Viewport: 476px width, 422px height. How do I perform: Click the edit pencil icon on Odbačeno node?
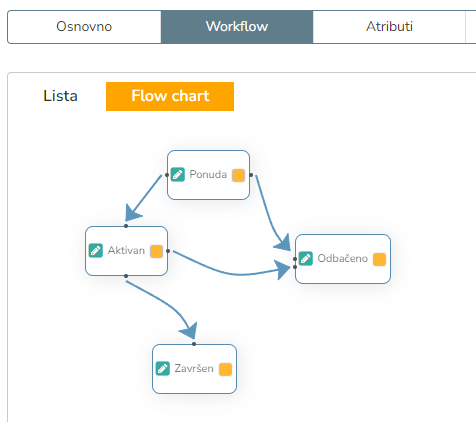306,258
